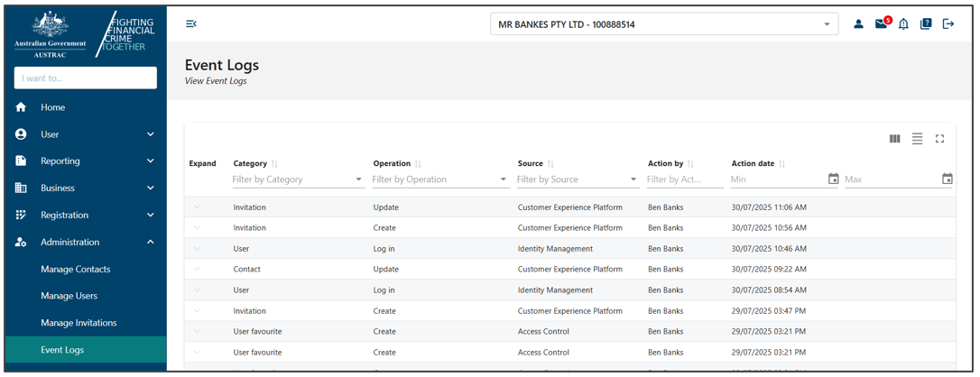Image resolution: width=980 pixels, height=377 pixels.
Task: Expand the User menu chevron
Action: pyautogui.click(x=150, y=134)
